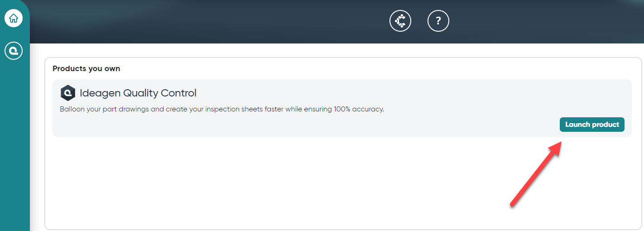Click the 'Products you own' heading

(87, 69)
